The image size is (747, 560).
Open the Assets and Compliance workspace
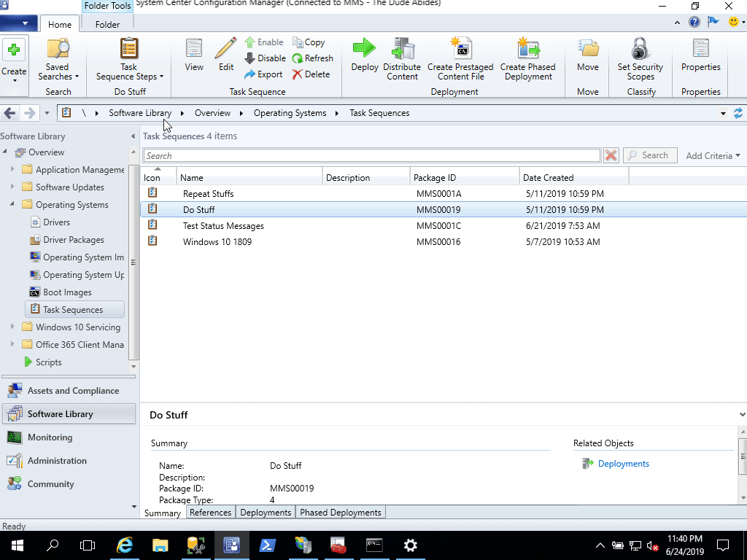[69, 391]
